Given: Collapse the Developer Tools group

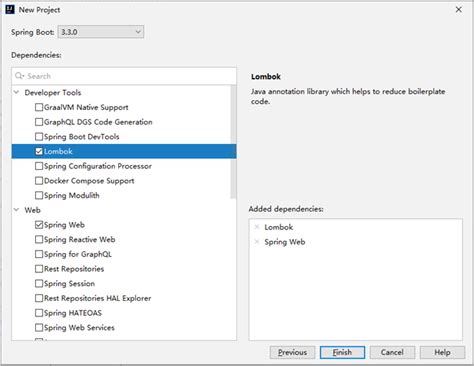Looking at the screenshot, I should point(16,92).
